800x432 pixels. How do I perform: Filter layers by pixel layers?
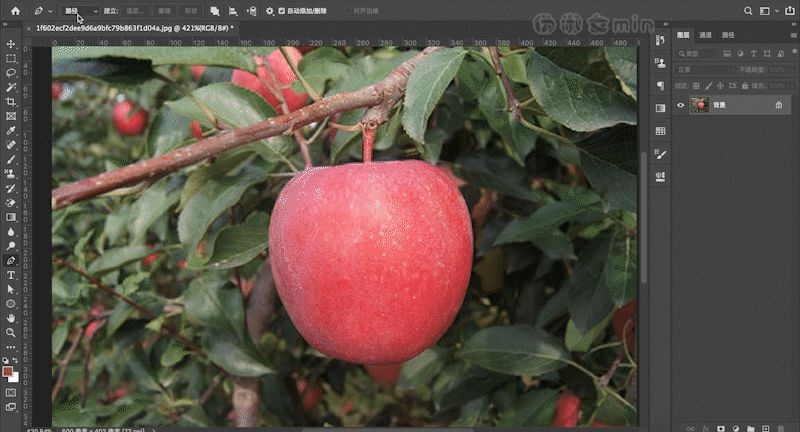tap(727, 54)
